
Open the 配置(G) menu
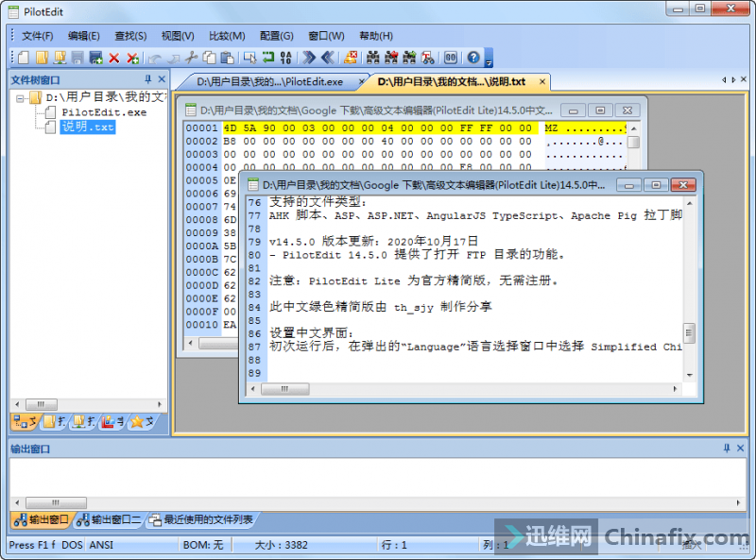pos(277,36)
